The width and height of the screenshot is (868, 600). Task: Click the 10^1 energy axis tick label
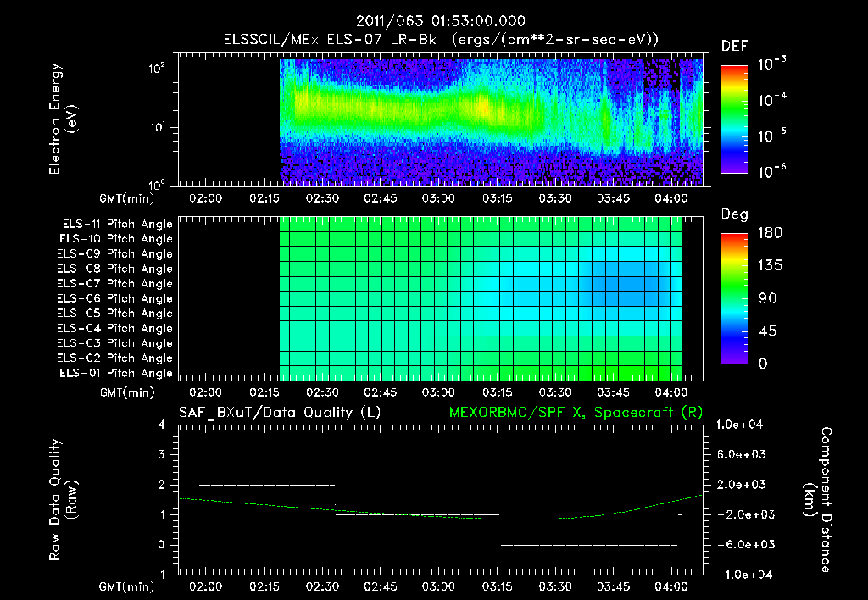[157, 127]
